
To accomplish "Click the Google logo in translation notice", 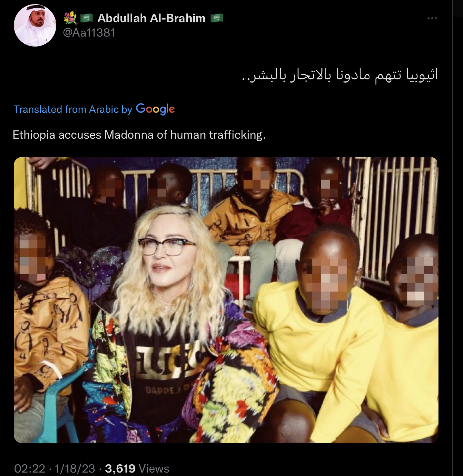I will click(x=155, y=109).
